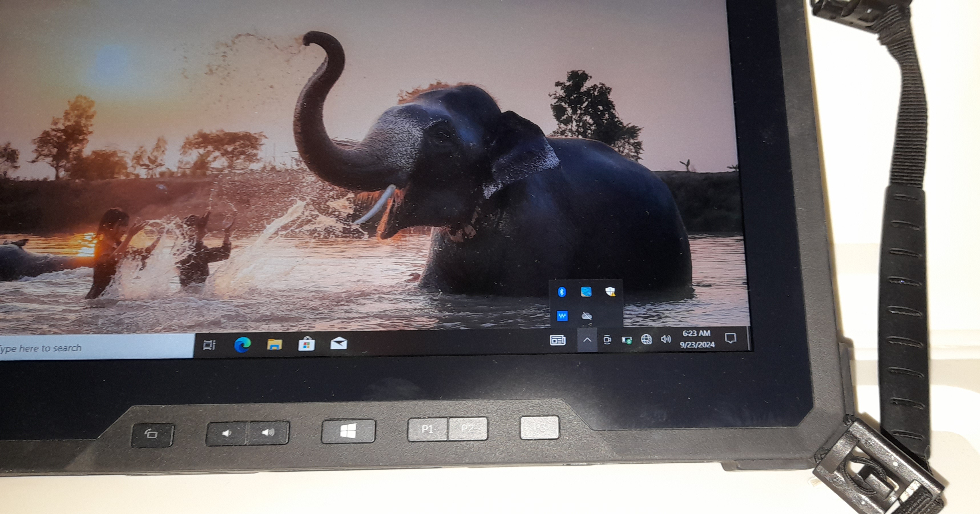Open the battery power status icon
This screenshot has height=514, width=980.
tap(627, 340)
